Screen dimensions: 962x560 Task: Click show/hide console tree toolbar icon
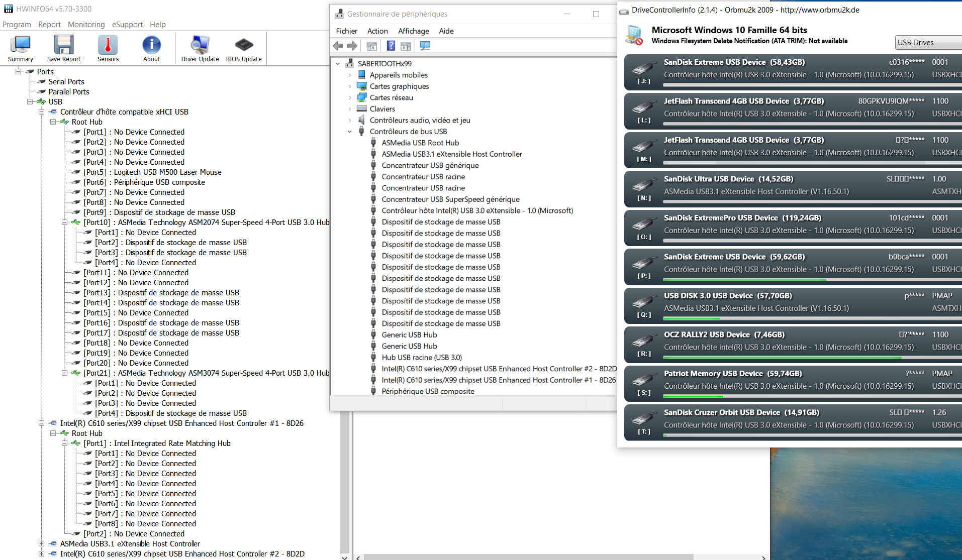(371, 46)
